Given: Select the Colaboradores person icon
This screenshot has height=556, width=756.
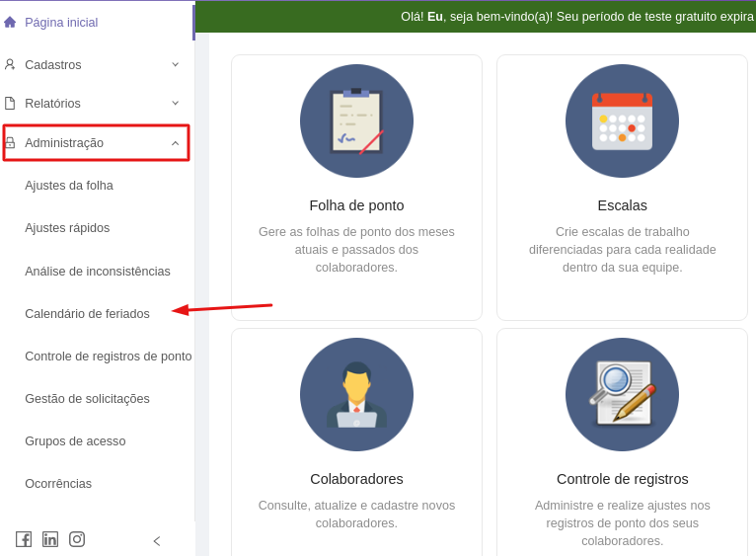Looking at the screenshot, I should (x=356, y=395).
